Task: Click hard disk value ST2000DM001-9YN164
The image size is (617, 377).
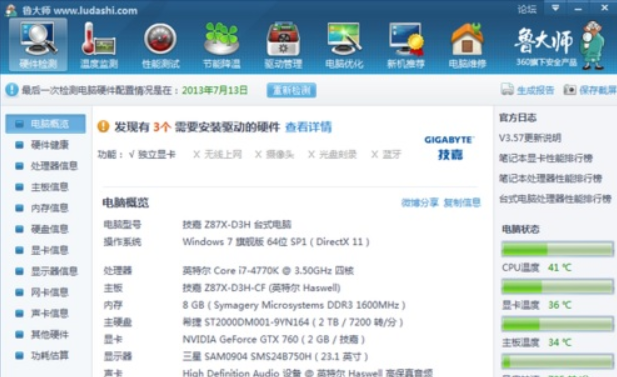Action: pos(293,322)
